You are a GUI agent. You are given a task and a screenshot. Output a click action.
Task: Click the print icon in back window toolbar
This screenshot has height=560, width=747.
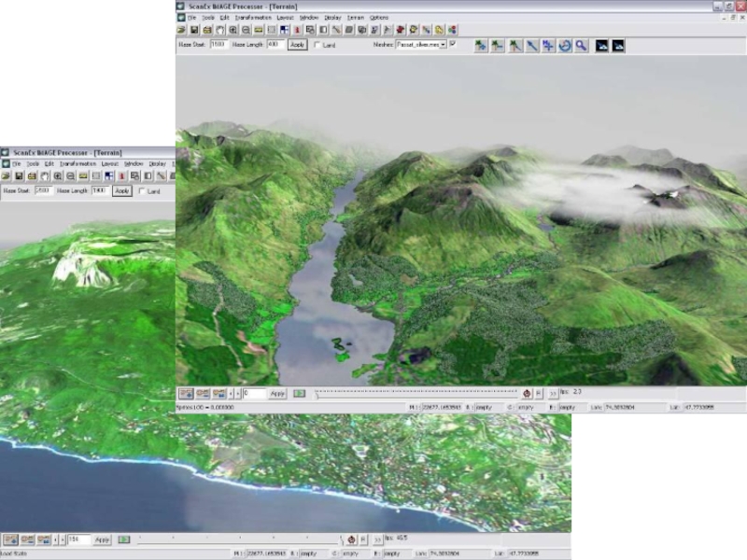31,175
